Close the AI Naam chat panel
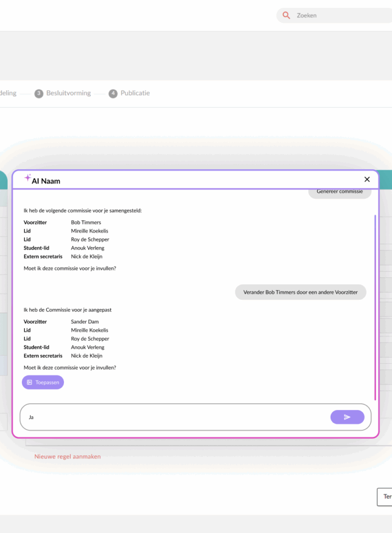The height and width of the screenshot is (533, 392). tap(367, 179)
